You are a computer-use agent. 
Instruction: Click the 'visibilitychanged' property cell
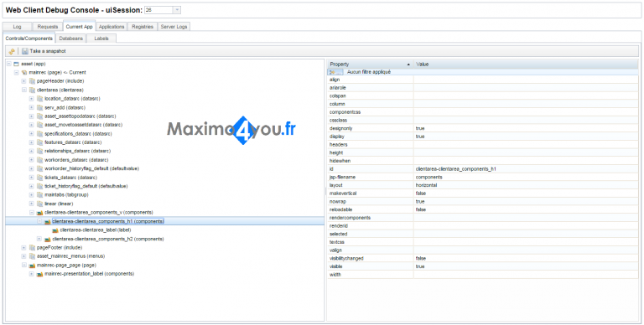(x=371, y=259)
